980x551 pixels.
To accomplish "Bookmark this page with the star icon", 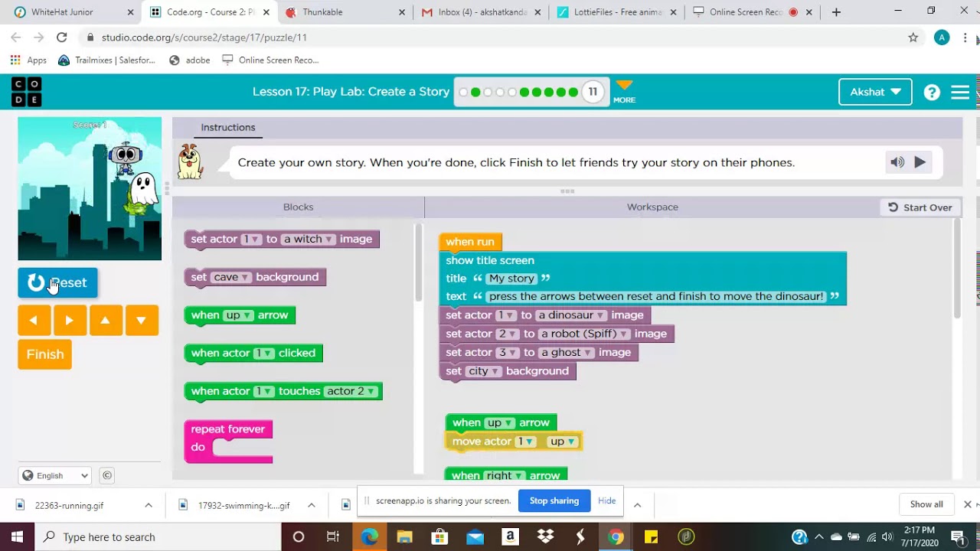I will pos(913,37).
